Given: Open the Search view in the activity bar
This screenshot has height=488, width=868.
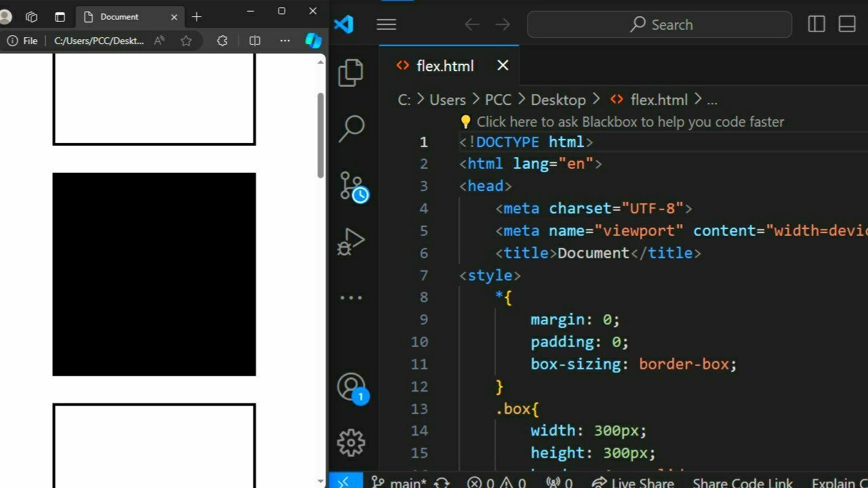Looking at the screenshot, I should tap(351, 128).
